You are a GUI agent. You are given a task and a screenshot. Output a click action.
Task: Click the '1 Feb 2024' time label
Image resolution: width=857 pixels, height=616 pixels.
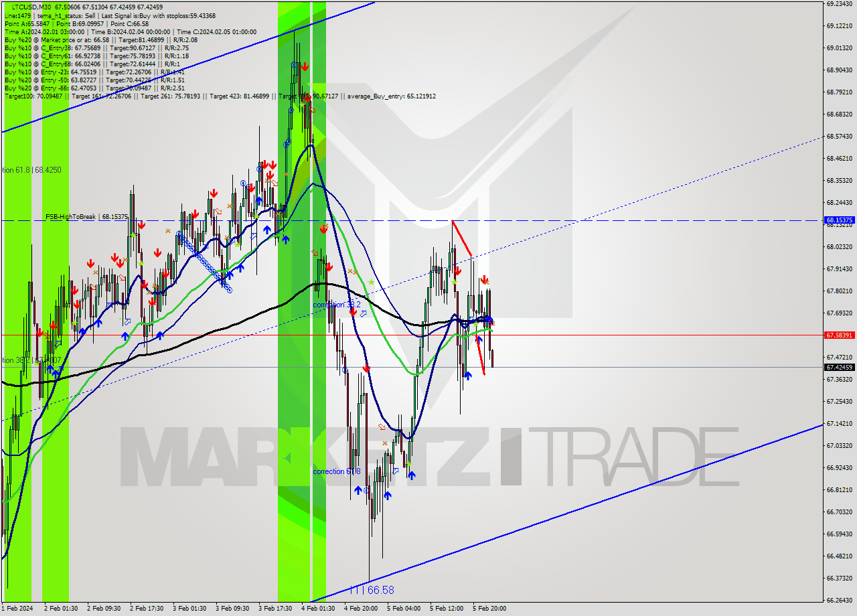[17, 609]
